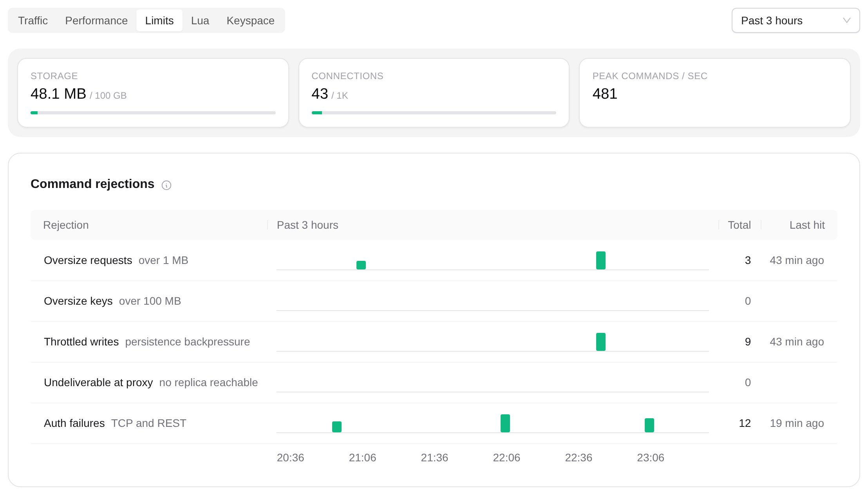Click the Auth failures total of 12
The width and height of the screenshot is (868, 495).
[745, 423]
